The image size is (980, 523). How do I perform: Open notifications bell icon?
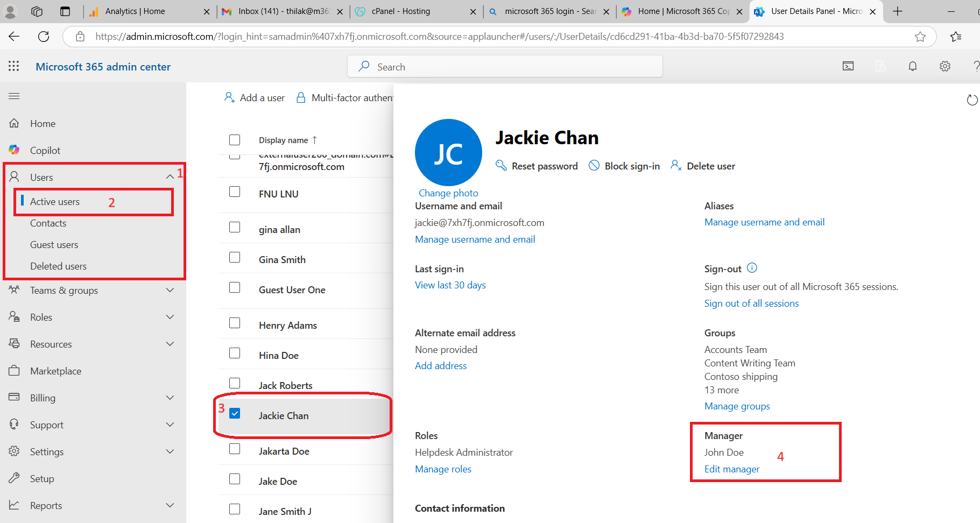click(913, 66)
